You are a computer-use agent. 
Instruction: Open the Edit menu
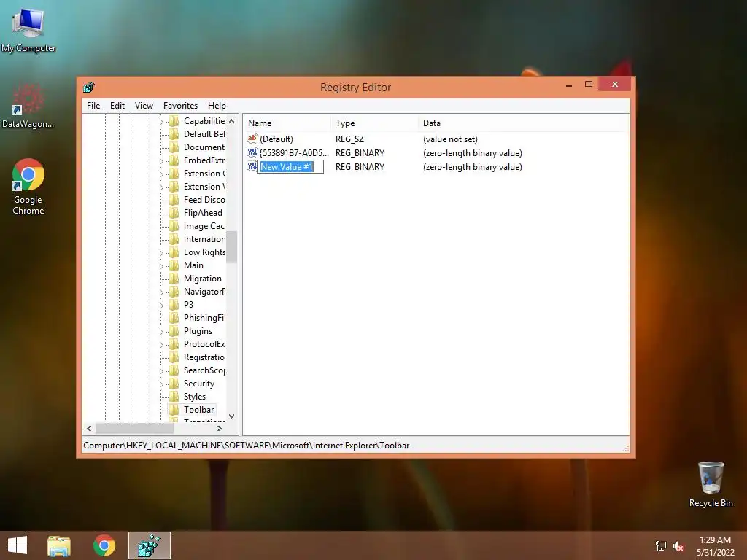pyautogui.click(x=117, y=106)
